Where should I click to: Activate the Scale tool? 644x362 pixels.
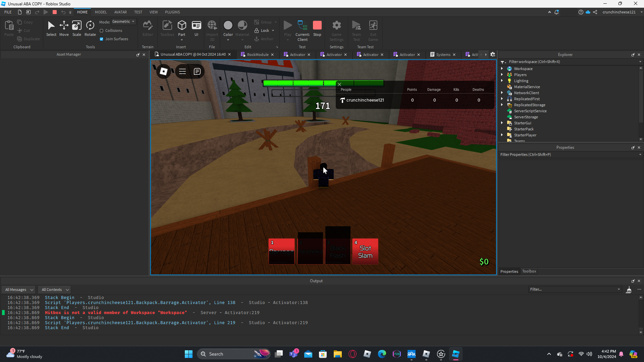click(77, 28)
